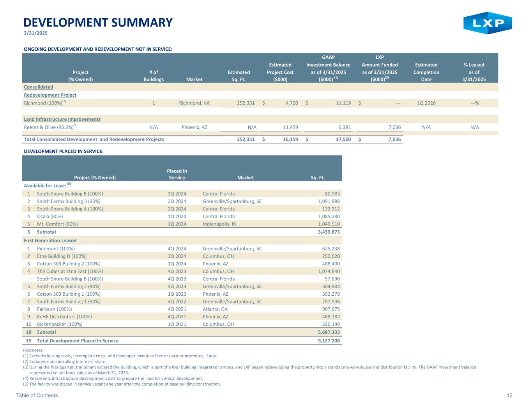Click the Reems & Olive (95.5%) project
Viewport: 532px width, 411px height.
point(49,127)
